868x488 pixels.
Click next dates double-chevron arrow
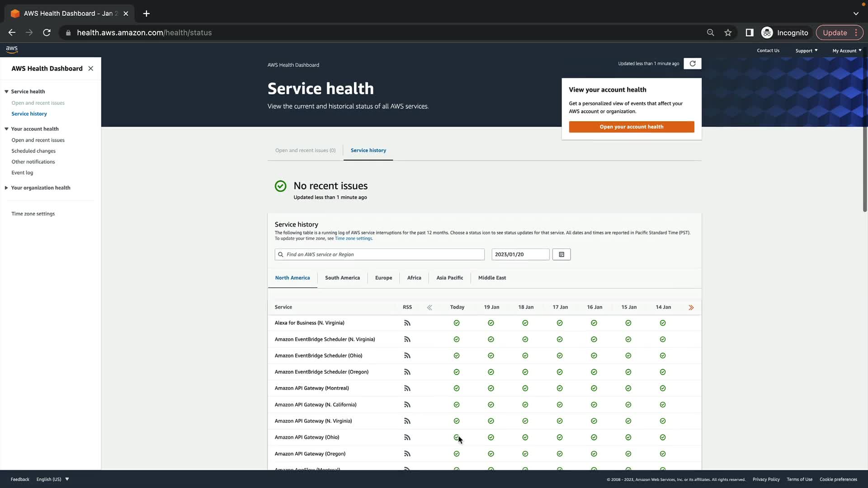pos(691,307)
